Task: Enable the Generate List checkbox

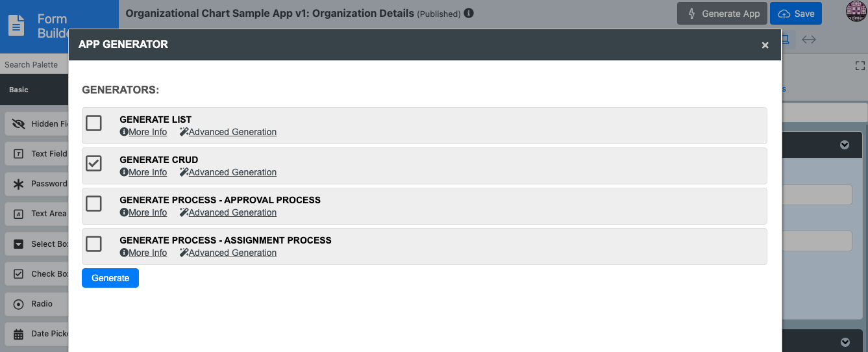Action: (94, 123)
